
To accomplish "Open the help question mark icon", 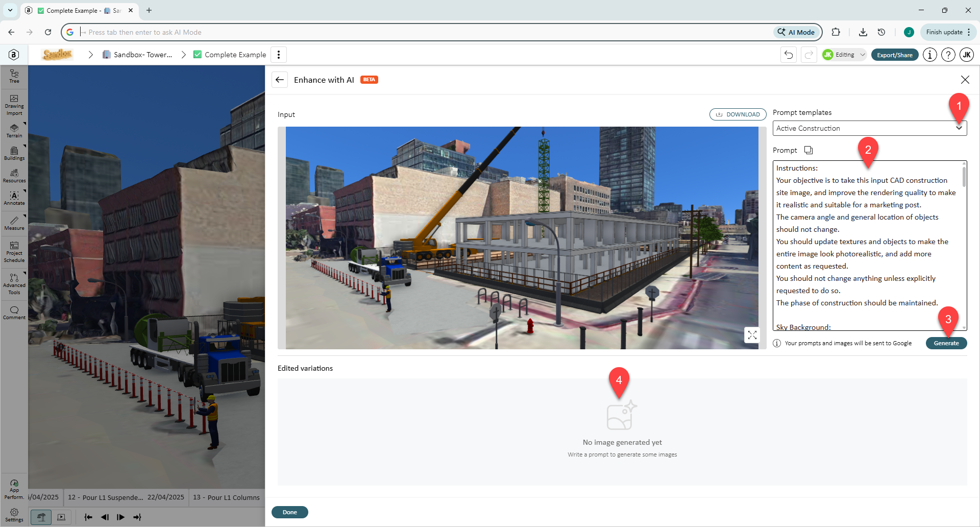I will tap(948, 55).
